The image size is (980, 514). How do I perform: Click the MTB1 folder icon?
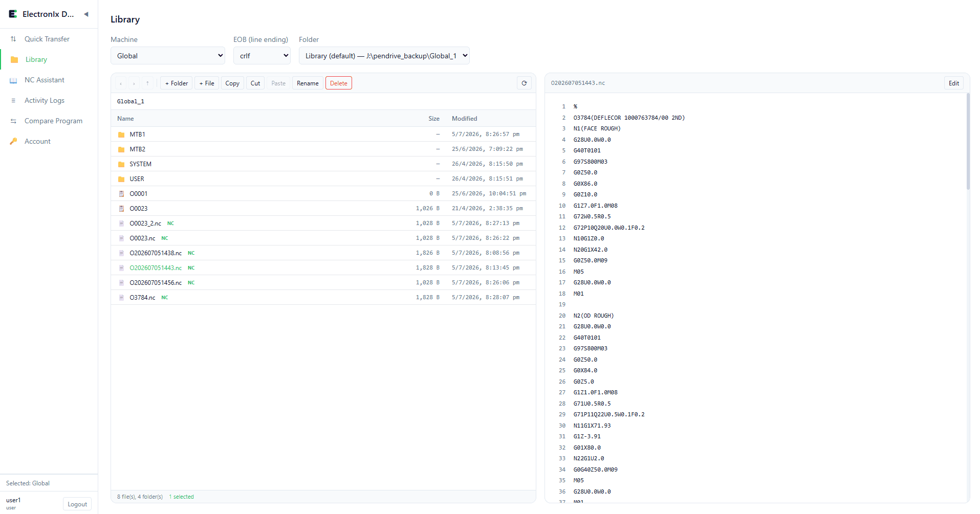click(x=121, y=135)
